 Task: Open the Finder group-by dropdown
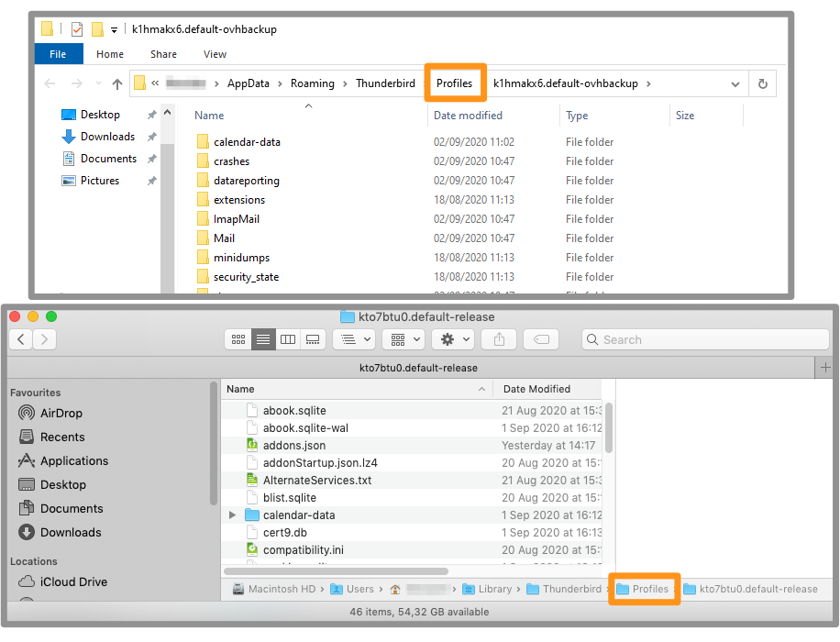coord(404,339)
